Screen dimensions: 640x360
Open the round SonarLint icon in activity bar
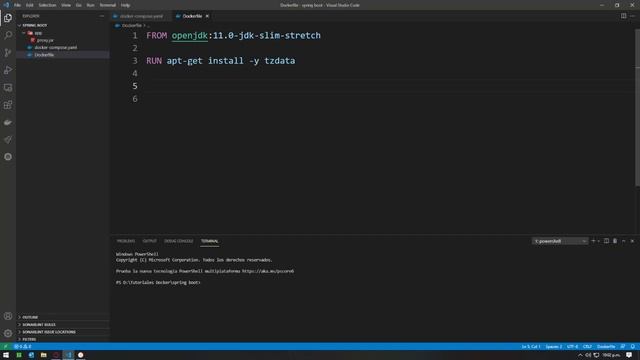8,157
